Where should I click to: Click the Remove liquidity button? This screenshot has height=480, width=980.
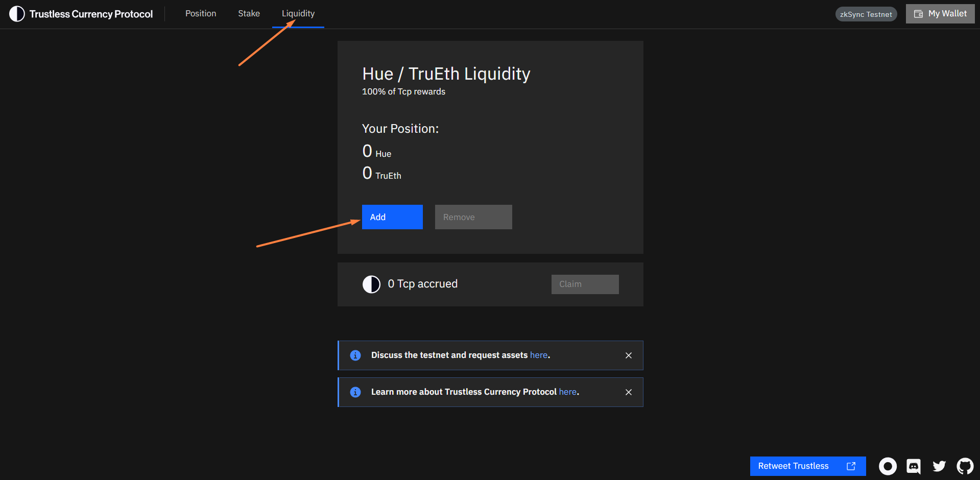click(473, 217)
